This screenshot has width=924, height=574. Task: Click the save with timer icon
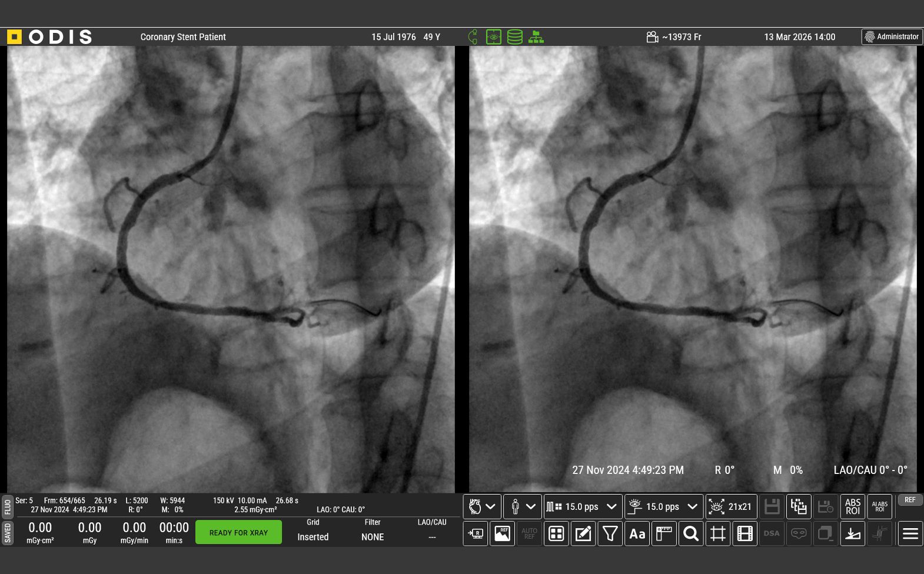pos(826,506)
